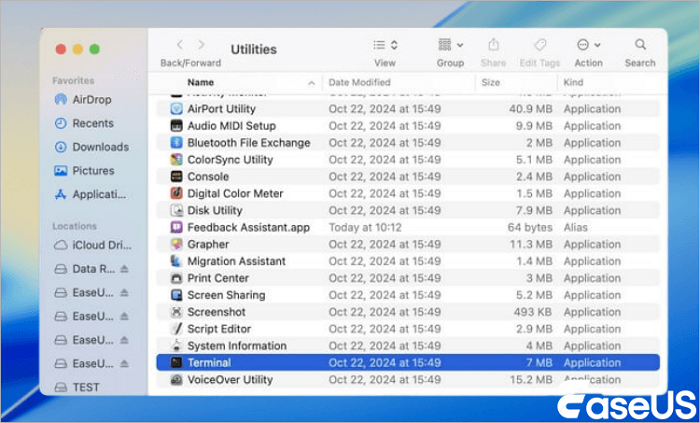700x423 pixels.
Task: Click the Feedback Assistant.app icon
Action: 177,228
